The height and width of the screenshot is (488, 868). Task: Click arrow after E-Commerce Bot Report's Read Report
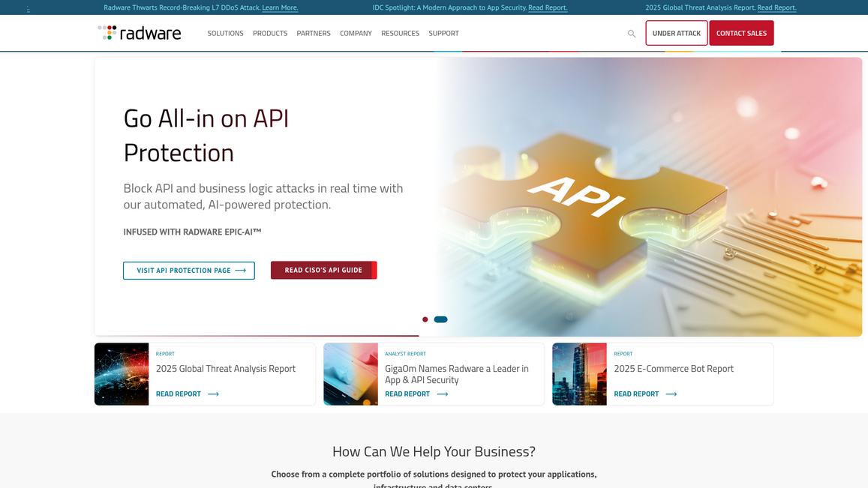[x=671, y=394]
